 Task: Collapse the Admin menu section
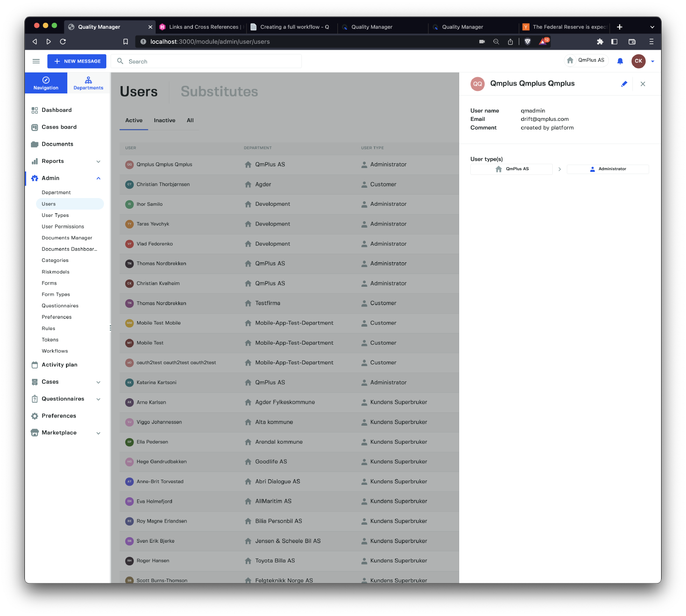[x=99, y=178]
